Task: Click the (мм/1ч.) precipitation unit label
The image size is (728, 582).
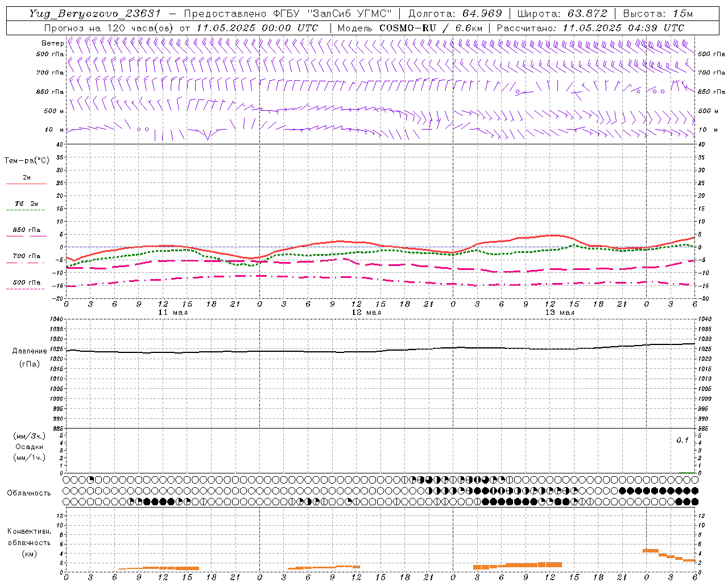Action: pos(30,458)
